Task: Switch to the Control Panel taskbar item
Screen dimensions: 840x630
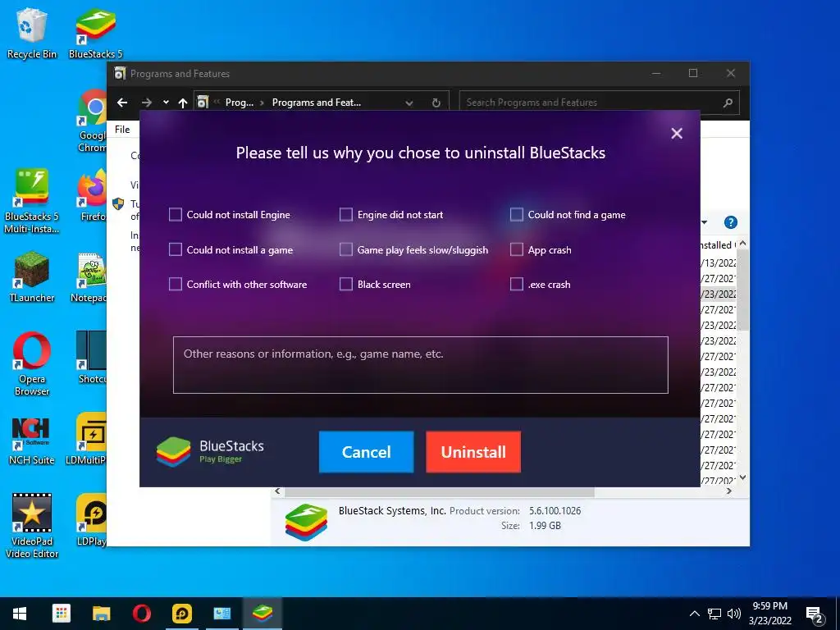Action: 221,614
